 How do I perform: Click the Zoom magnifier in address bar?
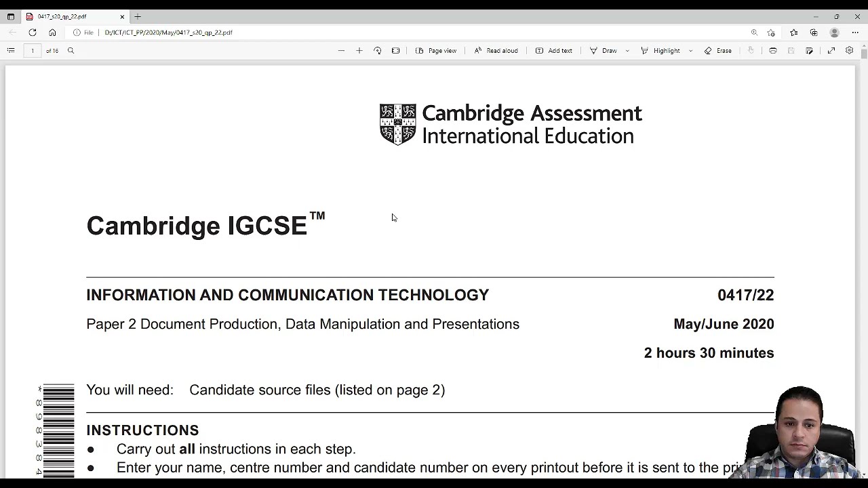click(x=754, y=33)
